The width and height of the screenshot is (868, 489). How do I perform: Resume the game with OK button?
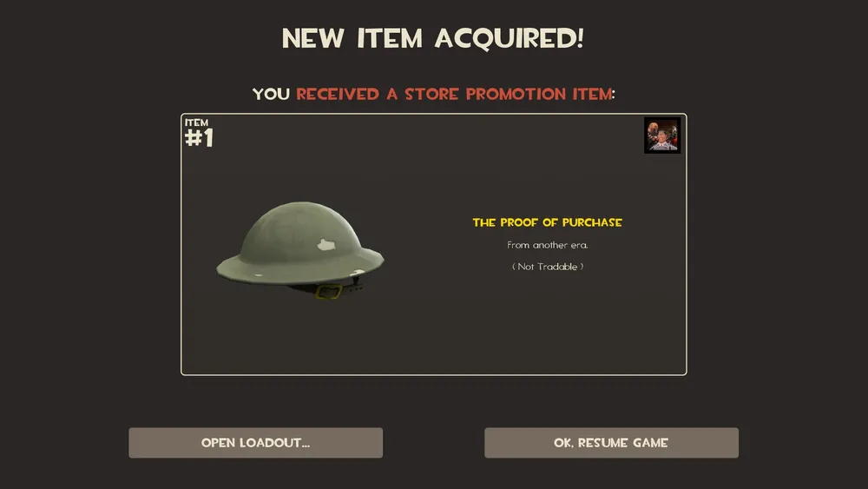pyautogui.click(x=611, y=442)
